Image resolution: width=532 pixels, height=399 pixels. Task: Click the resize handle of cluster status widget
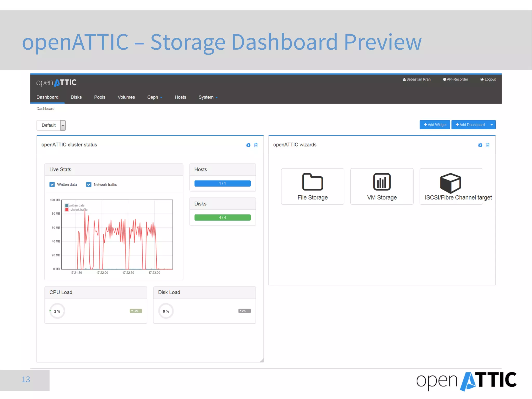(262, 360)
